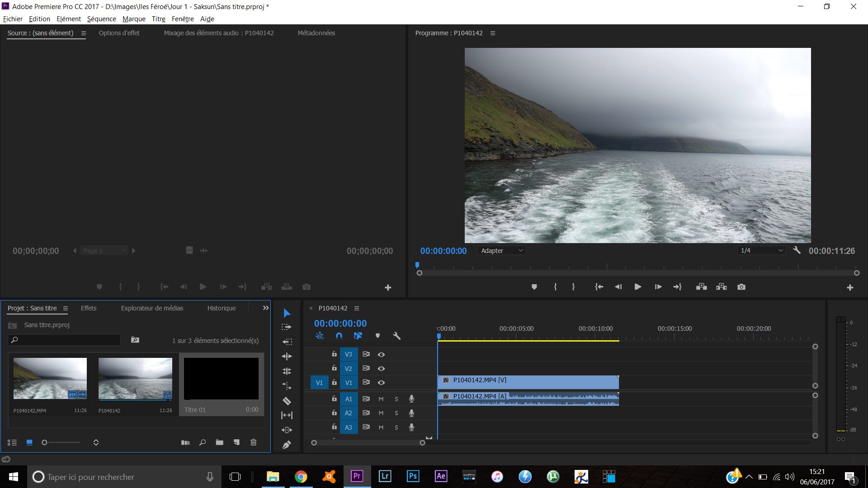Open the 1/4 playback resolution dropdown

coord(762,251)
